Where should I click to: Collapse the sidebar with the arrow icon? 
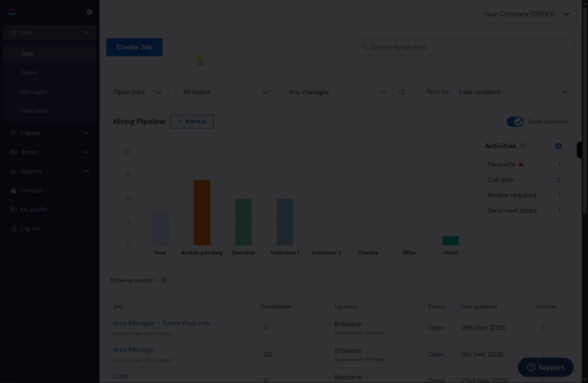[x=90, y=12]
